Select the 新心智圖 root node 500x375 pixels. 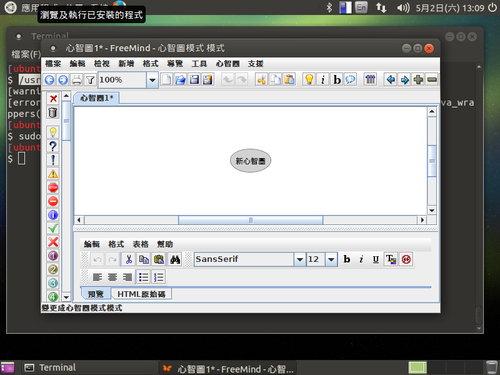pos(250,161)
